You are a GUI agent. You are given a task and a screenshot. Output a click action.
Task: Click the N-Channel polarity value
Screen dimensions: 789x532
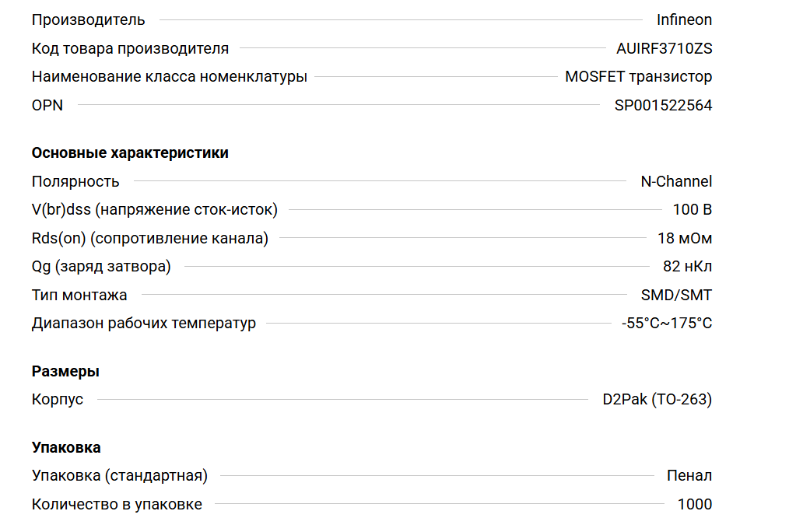(x=675, y=182)
